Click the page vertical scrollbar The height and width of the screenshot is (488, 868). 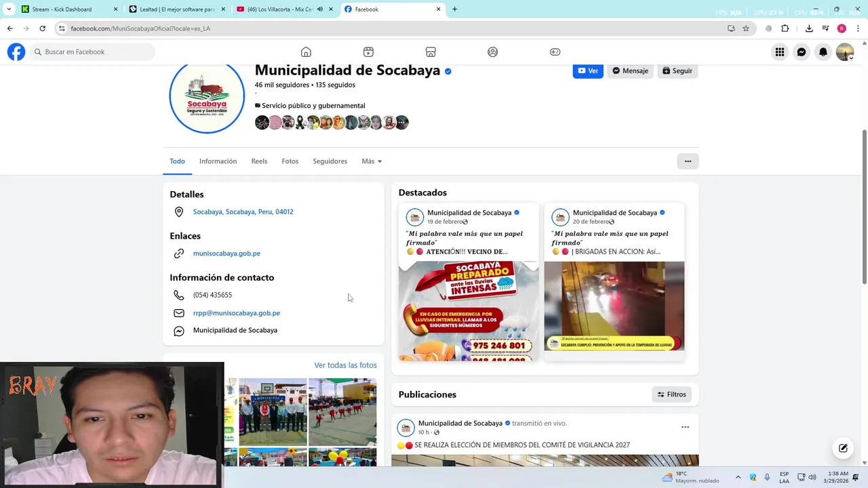coord(864,207)
